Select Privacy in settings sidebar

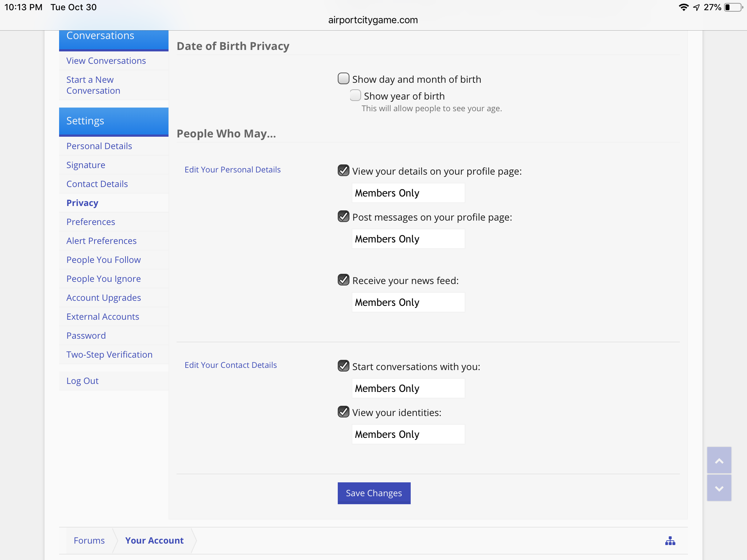pyautogui.click(x=114, y=203)
